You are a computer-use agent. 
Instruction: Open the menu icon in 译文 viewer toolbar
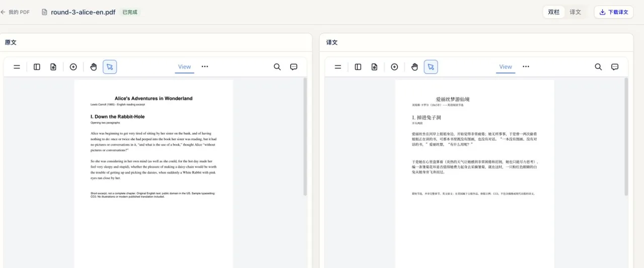coord(338,67)
